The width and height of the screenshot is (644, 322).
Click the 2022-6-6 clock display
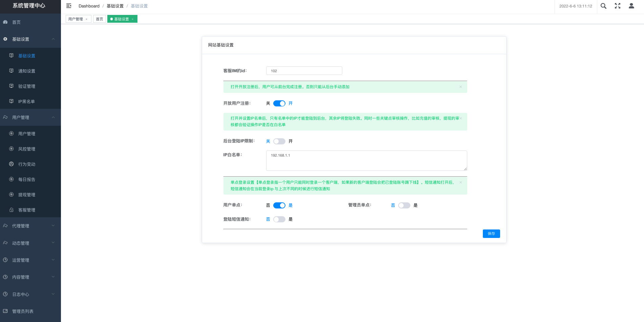[x=576, y=6]
